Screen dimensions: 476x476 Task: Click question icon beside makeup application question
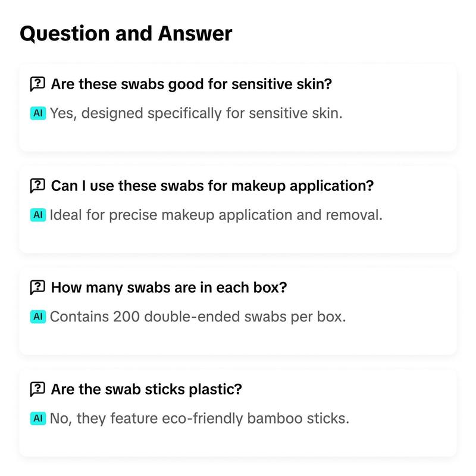[37, 186]
